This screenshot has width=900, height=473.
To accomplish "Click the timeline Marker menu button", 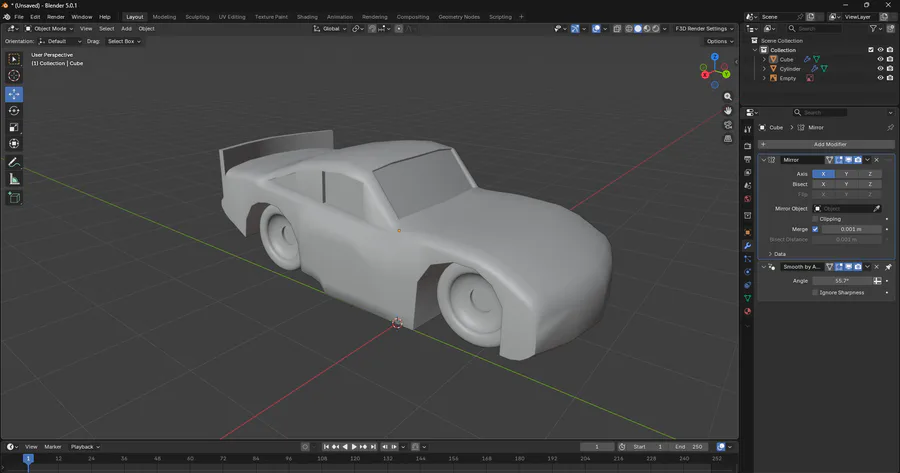I will (53, 447).
